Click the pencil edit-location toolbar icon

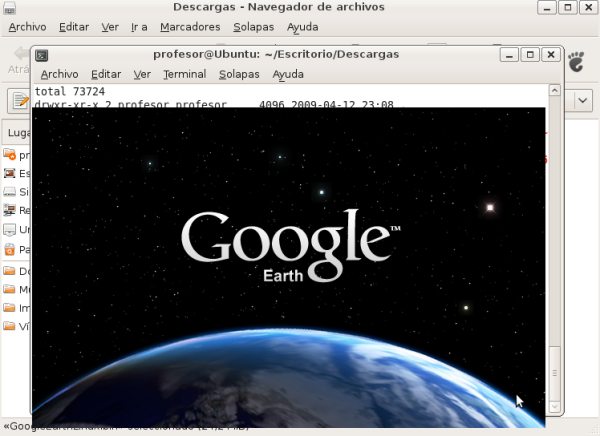(x=19, y=100)
